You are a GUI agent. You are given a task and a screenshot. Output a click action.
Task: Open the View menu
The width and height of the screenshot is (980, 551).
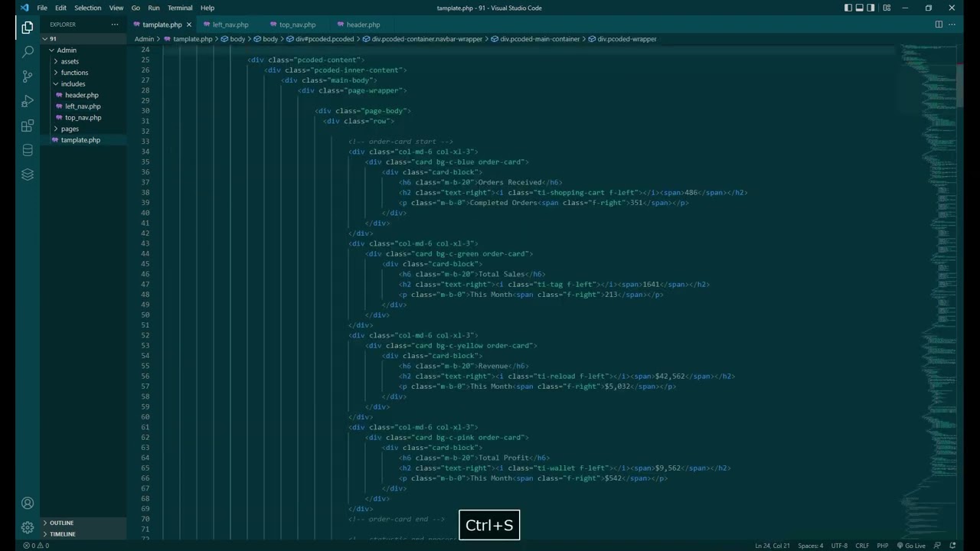coord(116,8)
